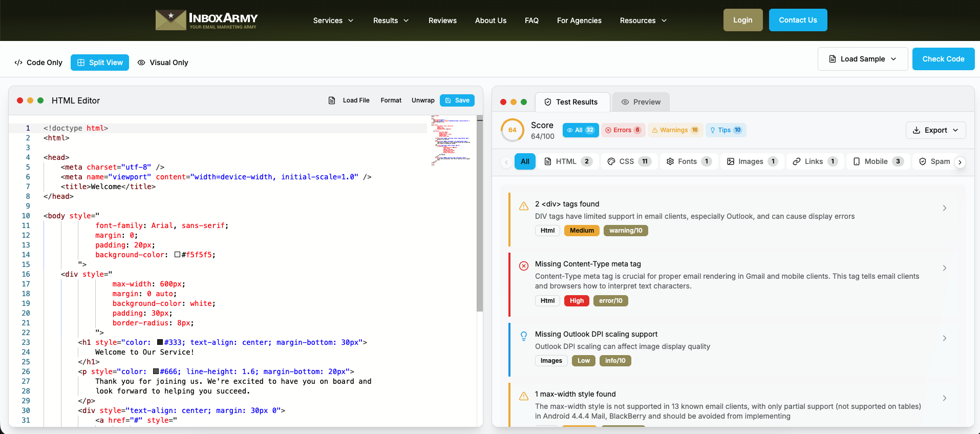Filter results by Errors 6

(x=623, y=130)
